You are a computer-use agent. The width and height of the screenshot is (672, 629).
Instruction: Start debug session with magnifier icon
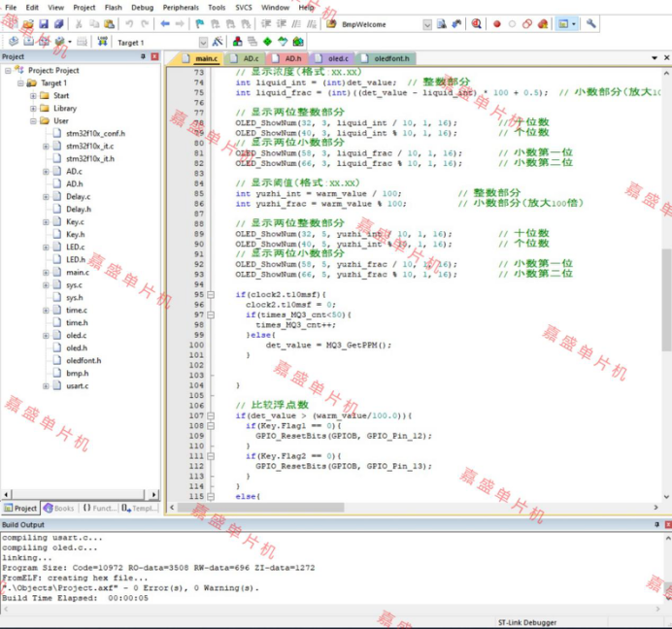(476, 23)
